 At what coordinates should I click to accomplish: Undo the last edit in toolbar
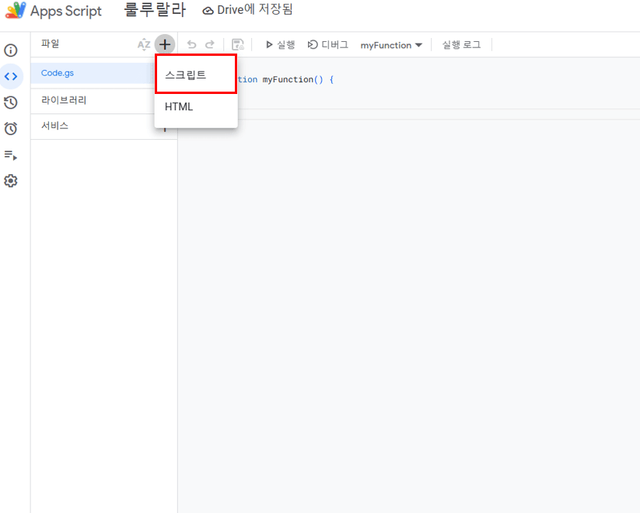pyautogui.click(x=192, y=45)
